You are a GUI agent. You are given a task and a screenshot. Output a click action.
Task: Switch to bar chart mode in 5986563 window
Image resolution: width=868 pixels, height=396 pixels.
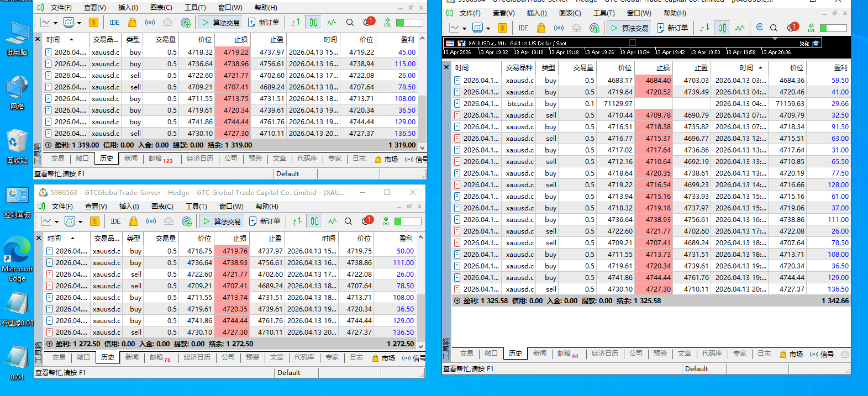click(297, 221)
